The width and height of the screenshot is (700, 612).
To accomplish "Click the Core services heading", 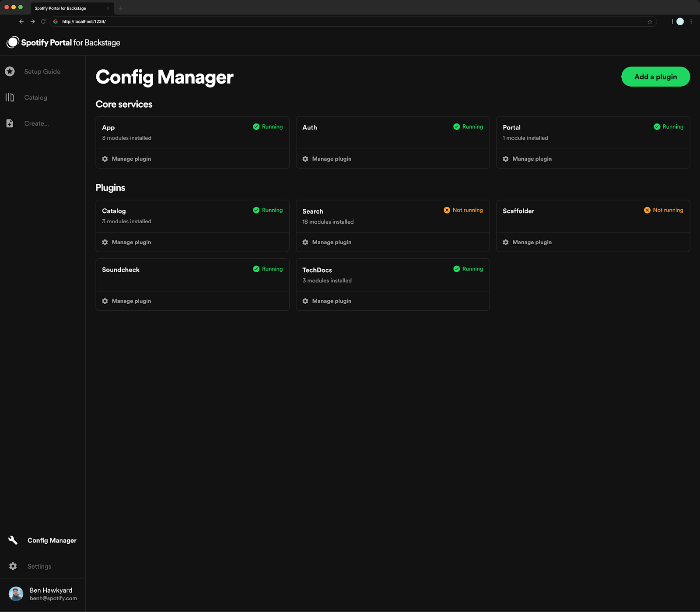I will pos(124,104).
